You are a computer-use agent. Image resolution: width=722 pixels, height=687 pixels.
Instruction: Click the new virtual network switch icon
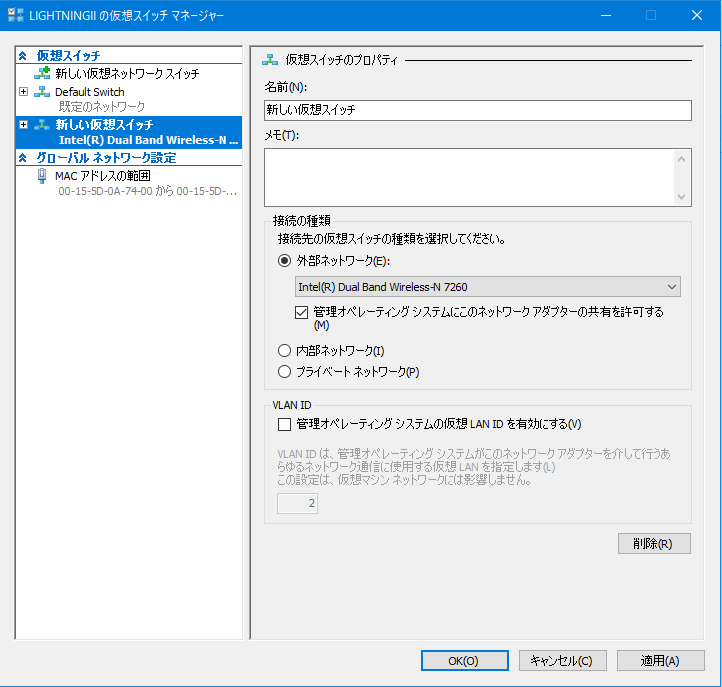[x=42, y=73]
